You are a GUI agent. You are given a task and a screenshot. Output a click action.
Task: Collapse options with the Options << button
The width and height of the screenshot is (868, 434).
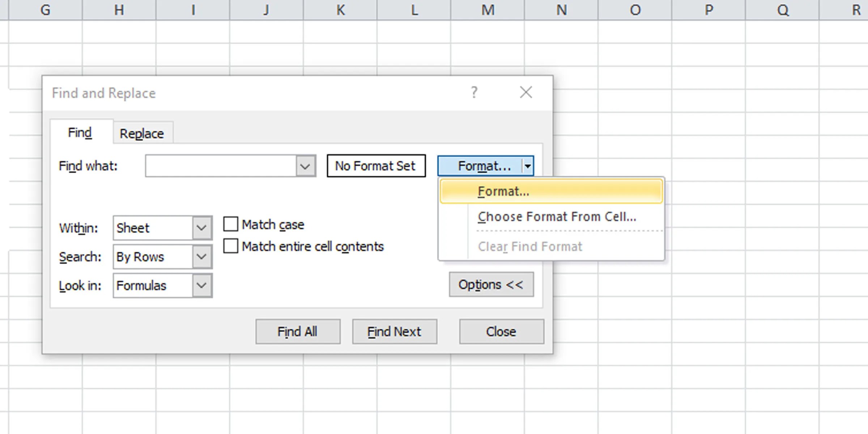[491, 284]
